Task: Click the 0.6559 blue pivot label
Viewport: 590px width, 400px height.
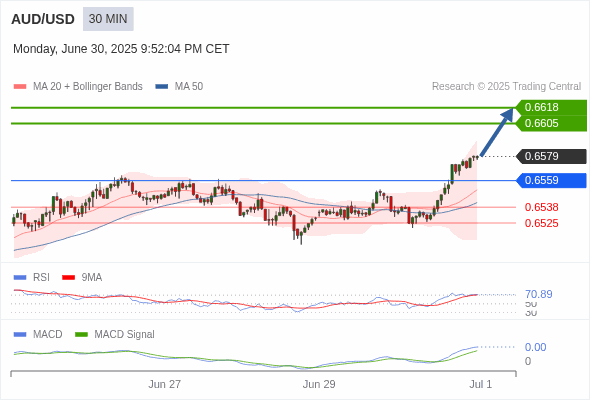Action: (x=551, y=180)
